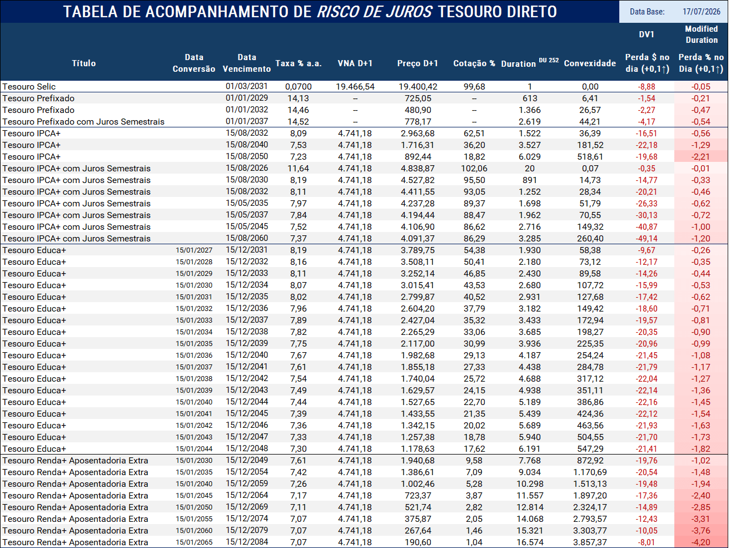Click 'Tesouro Prefixado com Juros Semestrais' title

[x=83, y=122]
